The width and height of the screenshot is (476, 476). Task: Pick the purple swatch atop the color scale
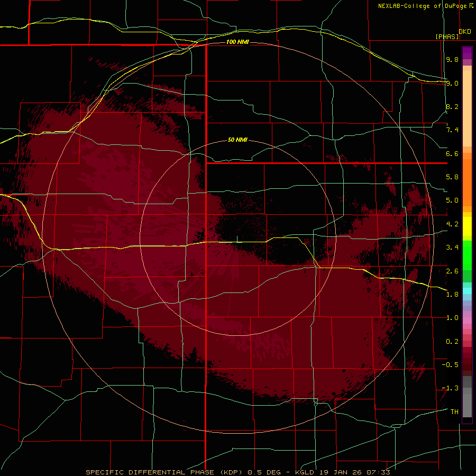[467, 53]
